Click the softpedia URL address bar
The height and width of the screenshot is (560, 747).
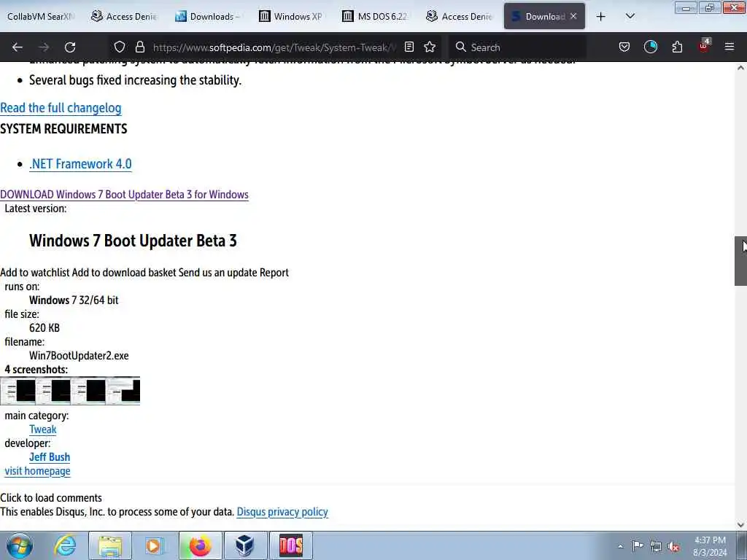(274, 47)
